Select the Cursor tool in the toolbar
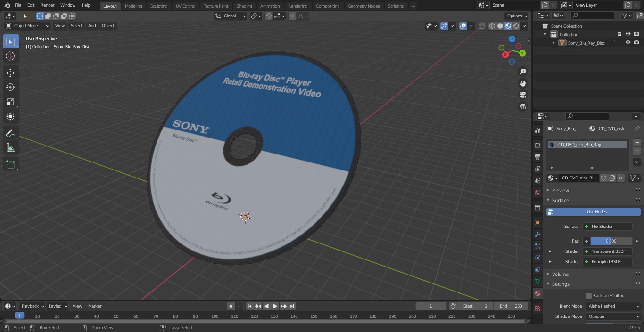The height and width of the screenshot is (332, 644). click(x=10, y=57)
